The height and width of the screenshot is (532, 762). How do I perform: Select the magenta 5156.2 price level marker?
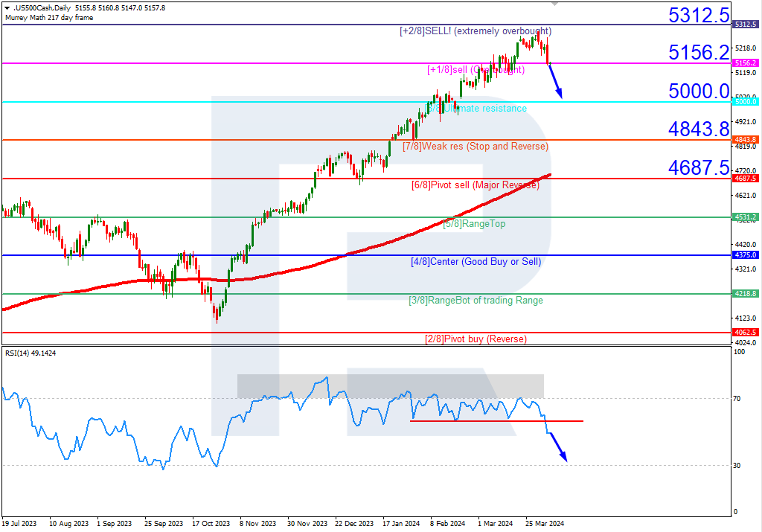pyautogui.click(x=746, y=63)
